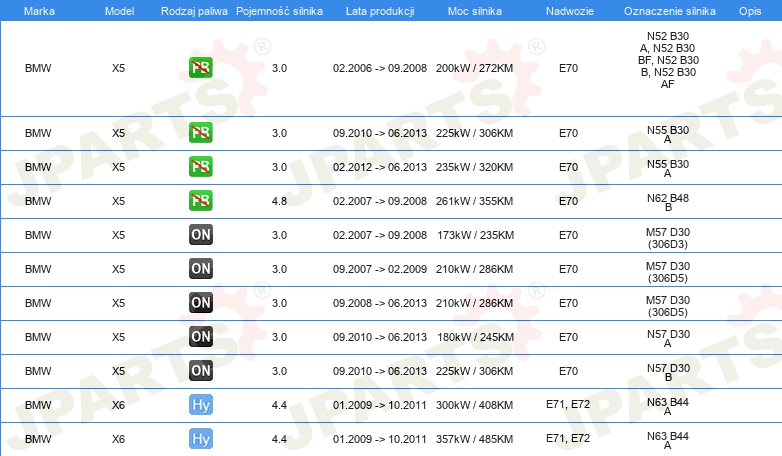This screenshot has width=782, height=456.
Task: Click the Rodzaj paliwa column header
Action: [194, 11]
